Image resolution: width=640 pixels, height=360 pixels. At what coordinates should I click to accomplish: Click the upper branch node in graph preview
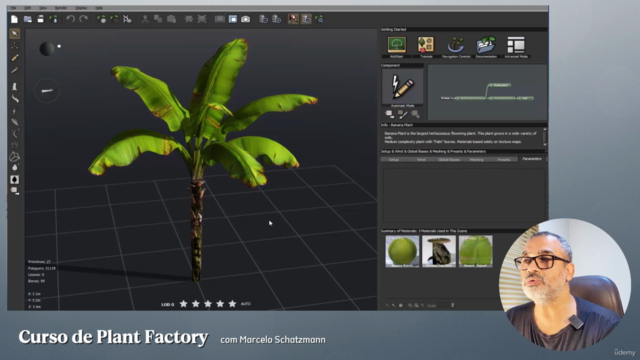pyautogui.click(x=499, y=85)
